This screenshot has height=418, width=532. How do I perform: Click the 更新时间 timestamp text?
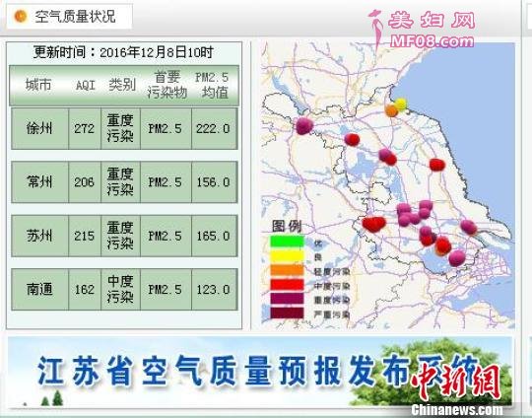pyautogui.click(x=123, y=52)
